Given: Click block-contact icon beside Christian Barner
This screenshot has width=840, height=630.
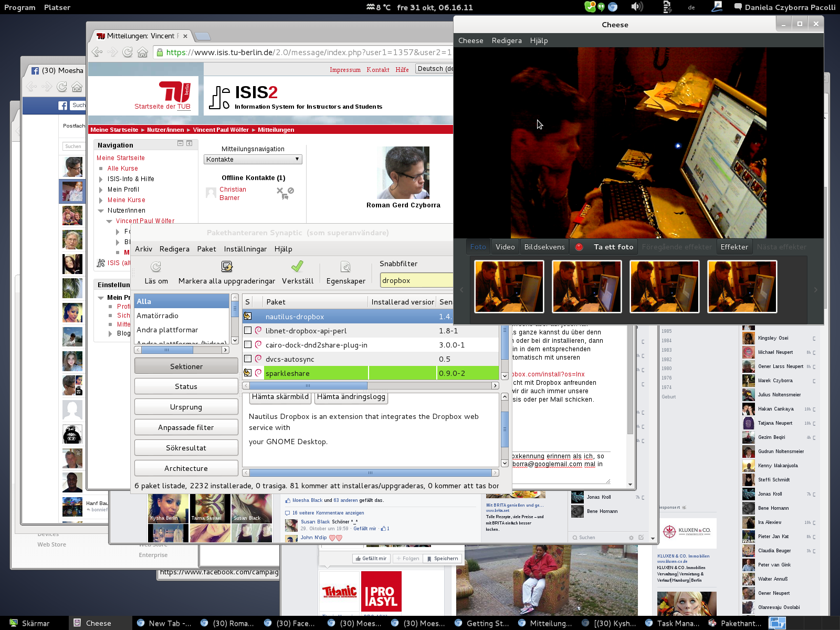Looking at the screenshot, I should [291, 191].
